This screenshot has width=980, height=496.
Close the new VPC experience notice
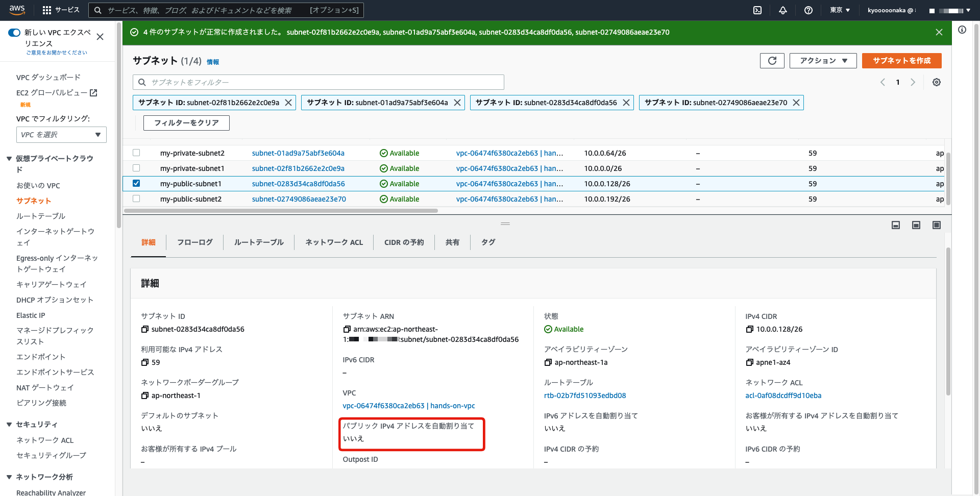tap(100, 37)
